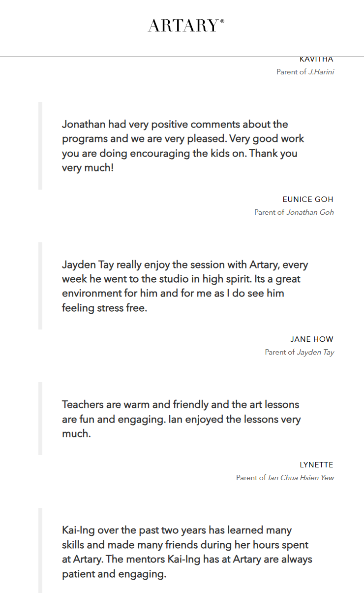Viewport: 364px width, 593px height.
Task: Select the KAVITHA author name
Action: (x=316, y=60)
